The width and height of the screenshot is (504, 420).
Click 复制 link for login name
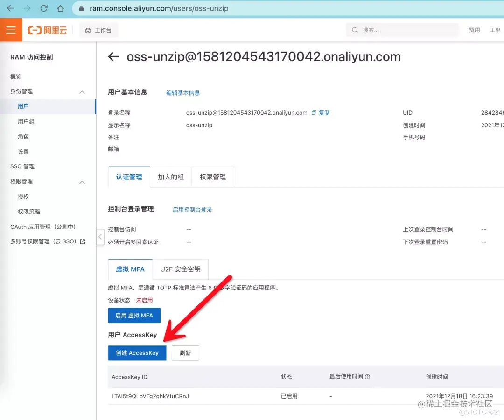tap(324, 113)
